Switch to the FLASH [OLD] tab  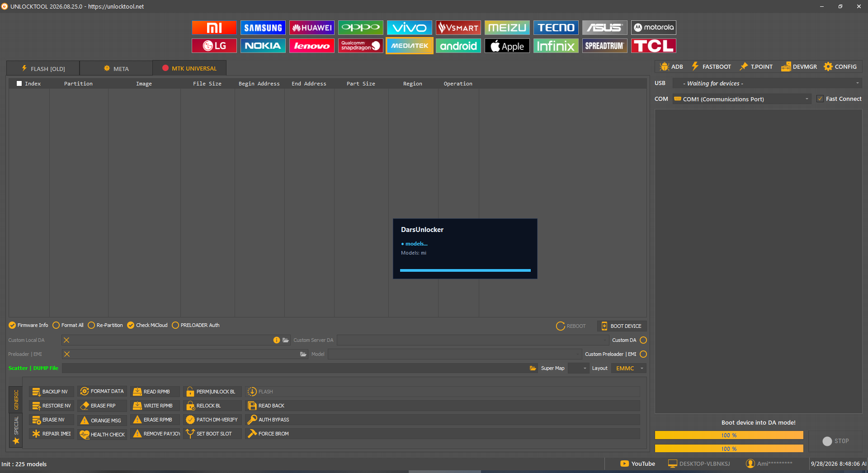[43, 69]
